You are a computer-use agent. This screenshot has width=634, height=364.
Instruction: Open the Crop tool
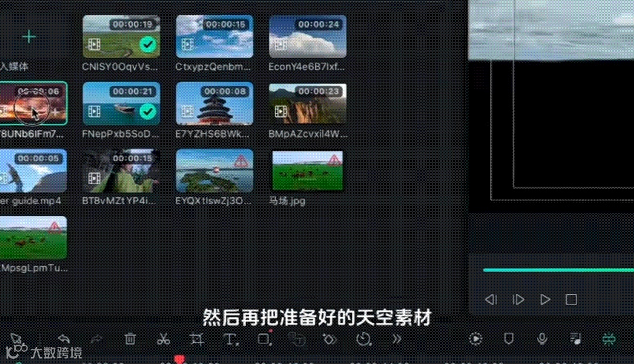(x=196, y=339)
